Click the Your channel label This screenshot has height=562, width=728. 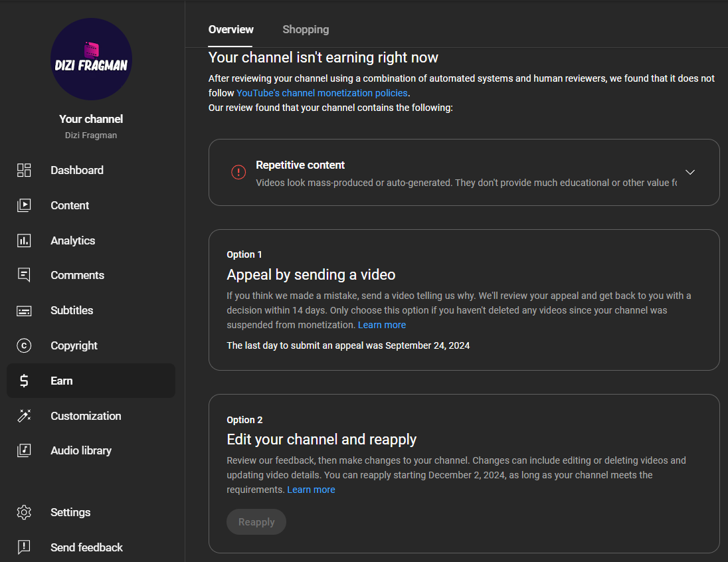click(x=91, y=119)
